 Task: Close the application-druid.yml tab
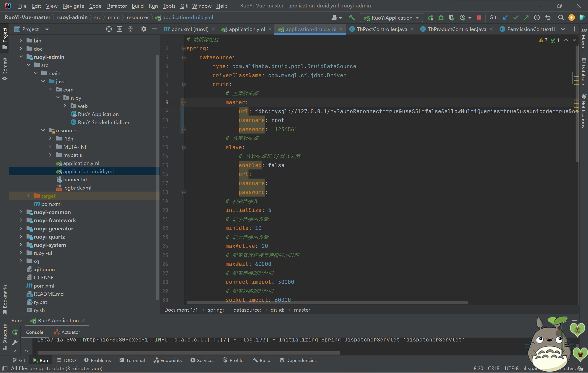pyautogui.click(x=341, y=29)
